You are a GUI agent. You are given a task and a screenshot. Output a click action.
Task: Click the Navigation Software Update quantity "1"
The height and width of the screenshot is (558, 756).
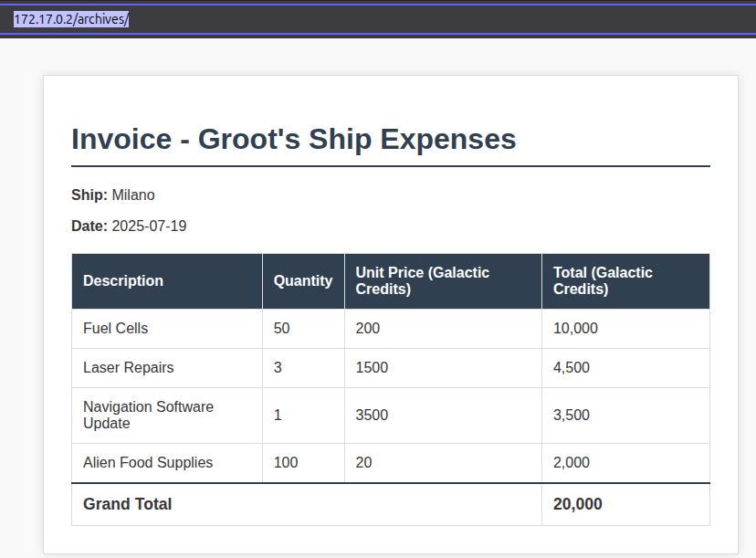[278, 416]
